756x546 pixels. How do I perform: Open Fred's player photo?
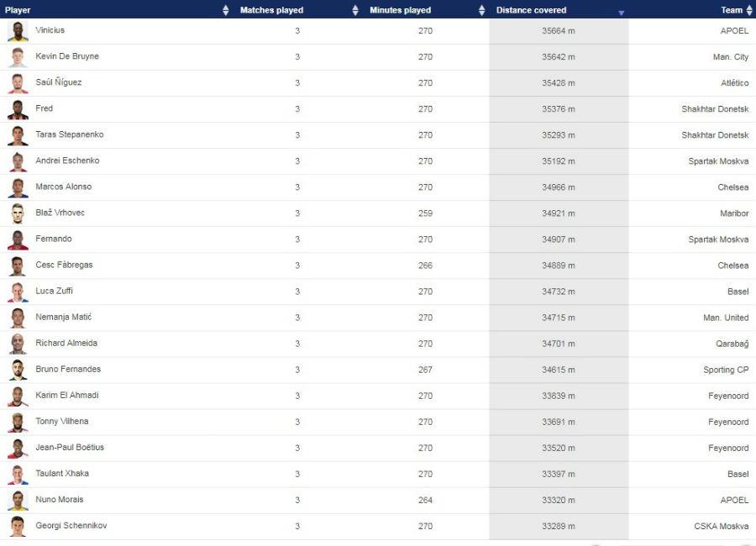[18, 109]
